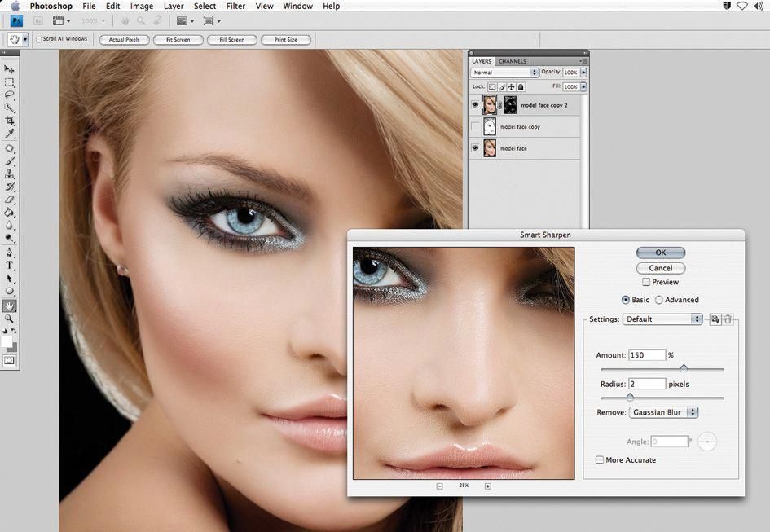Image resolution: width=770 pixels, height=532 pixels.
Task: Select the Type tool
Action: (10, 266)
